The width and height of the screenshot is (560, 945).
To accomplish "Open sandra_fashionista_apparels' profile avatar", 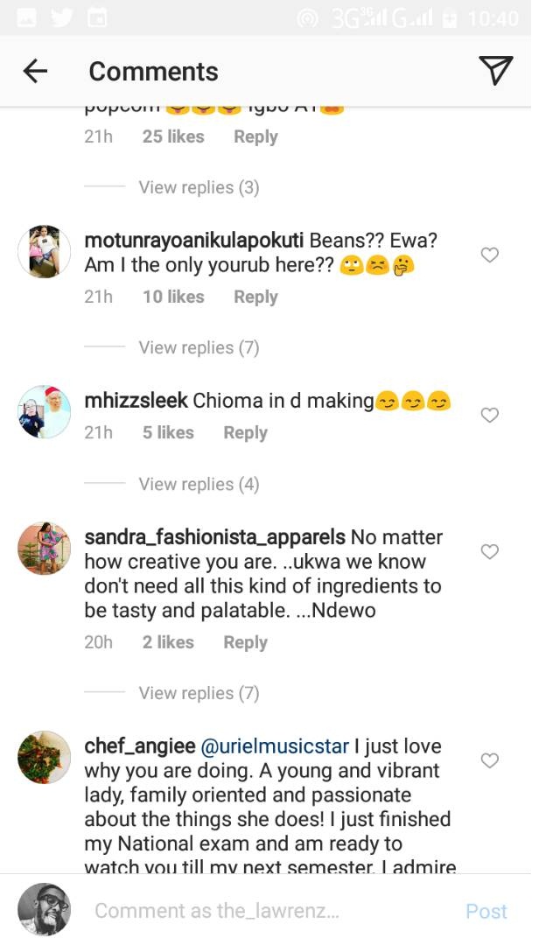I will pos(44,548).
